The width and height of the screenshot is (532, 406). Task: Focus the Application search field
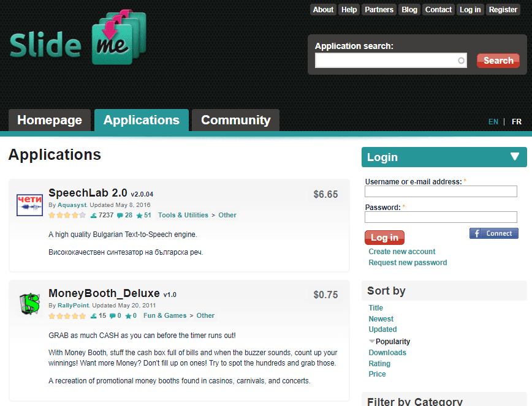tap(391, 61)
